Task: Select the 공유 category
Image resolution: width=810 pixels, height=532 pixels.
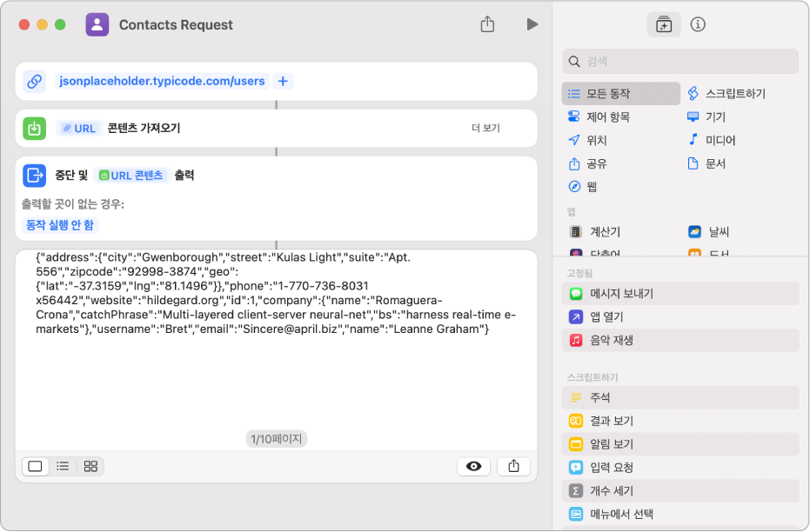Action: (586, 163)
